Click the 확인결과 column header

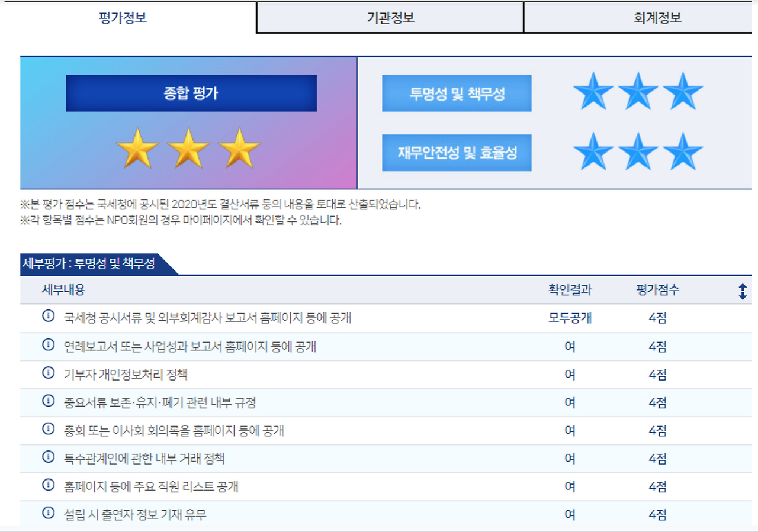570,289
